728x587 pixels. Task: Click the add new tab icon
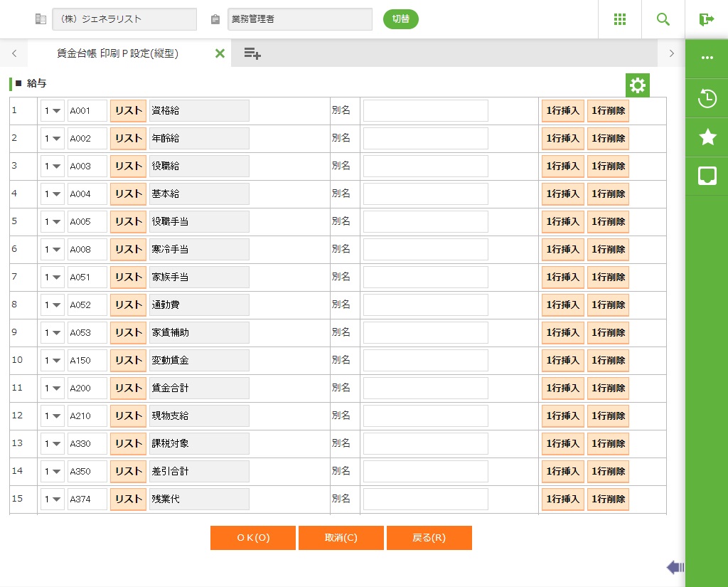pos(252,53)
